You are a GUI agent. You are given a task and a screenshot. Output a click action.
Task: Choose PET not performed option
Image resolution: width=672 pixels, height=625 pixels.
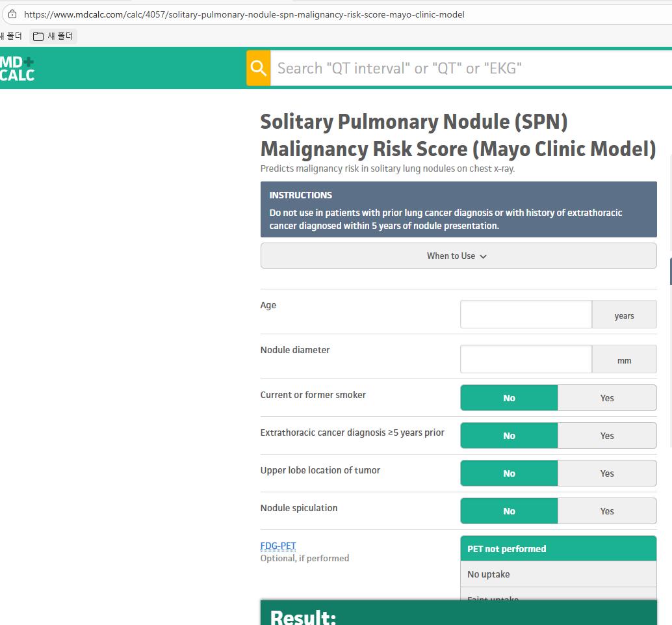coord(558,549)
